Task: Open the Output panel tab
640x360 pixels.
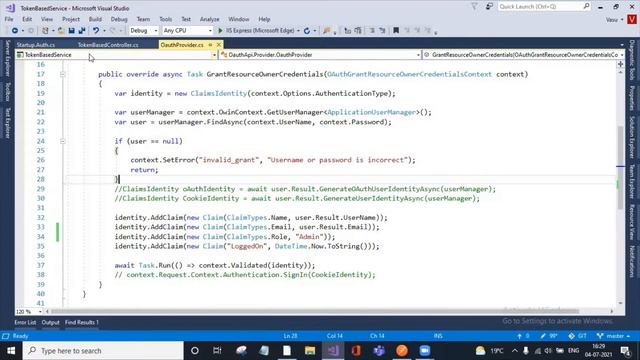Action: pos(51,322)
